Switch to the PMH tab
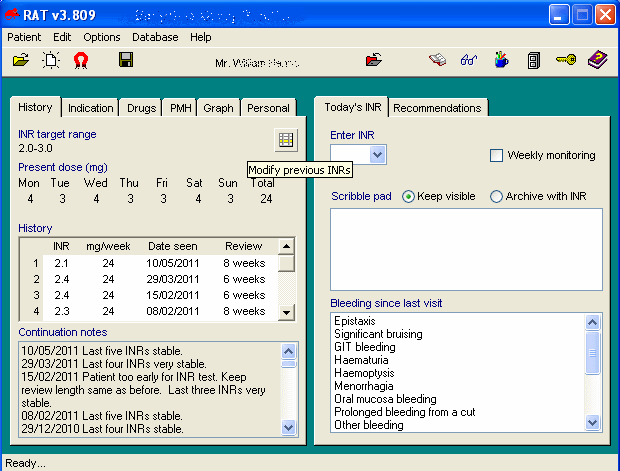Screen dimensions: 620x471 click(x=180, y=108)
